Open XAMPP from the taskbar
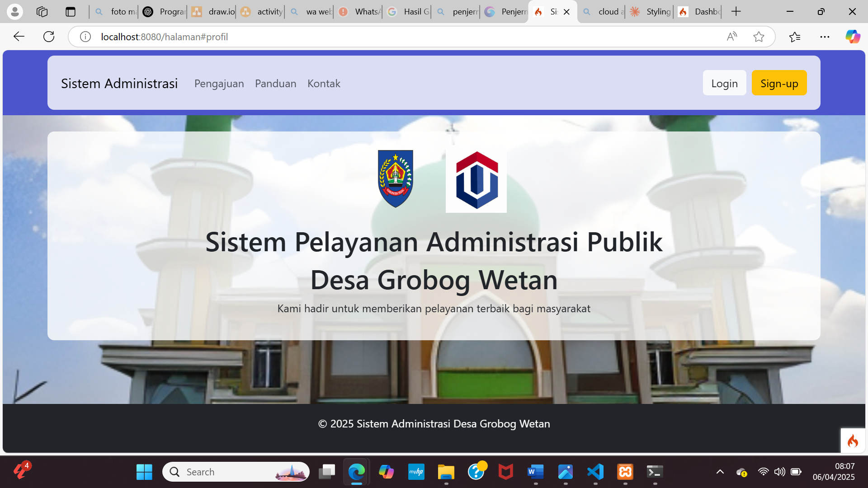 tap(625, 472)
